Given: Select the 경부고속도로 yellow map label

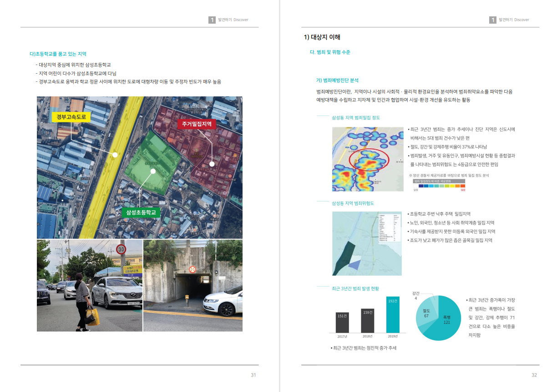Looking at the screenshot, I should tap(71, 117).
